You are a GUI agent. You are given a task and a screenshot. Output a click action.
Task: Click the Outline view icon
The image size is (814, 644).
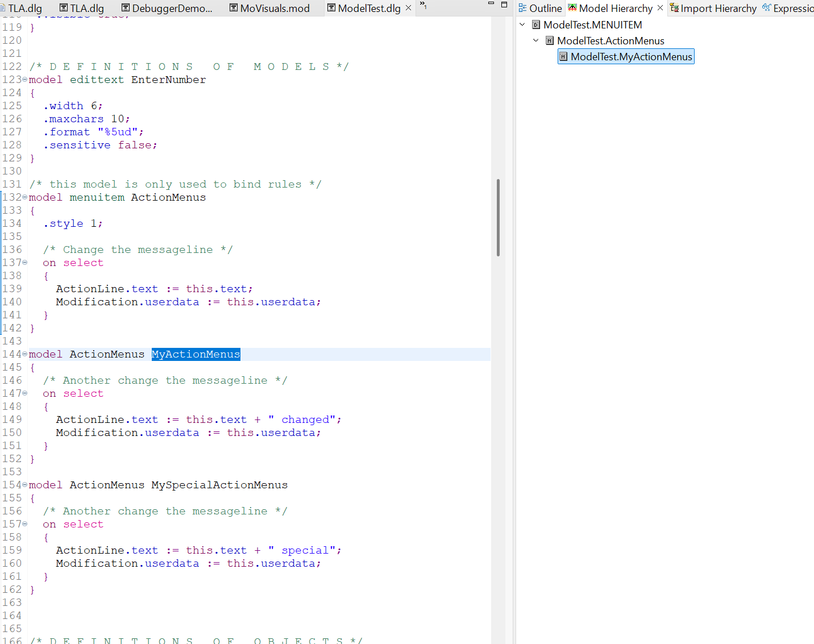tap(522, 8)
